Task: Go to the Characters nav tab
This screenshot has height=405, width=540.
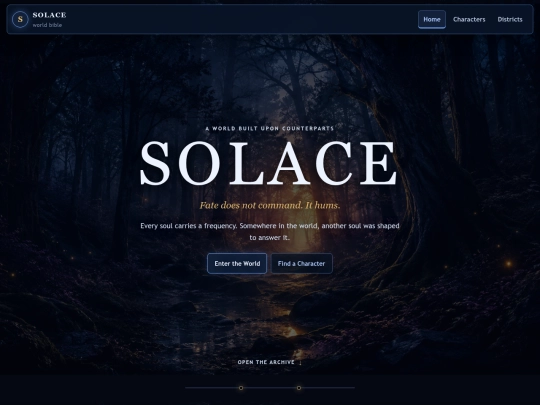Action: [469, 19]
